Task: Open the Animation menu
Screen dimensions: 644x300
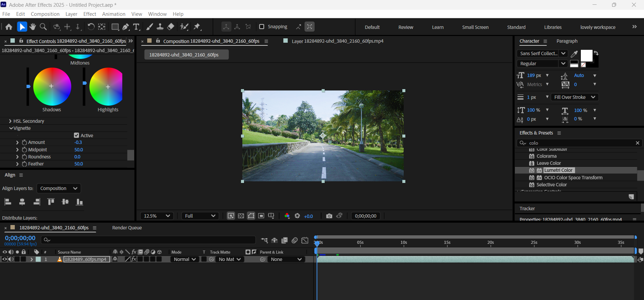Action: tap(114, 14)
